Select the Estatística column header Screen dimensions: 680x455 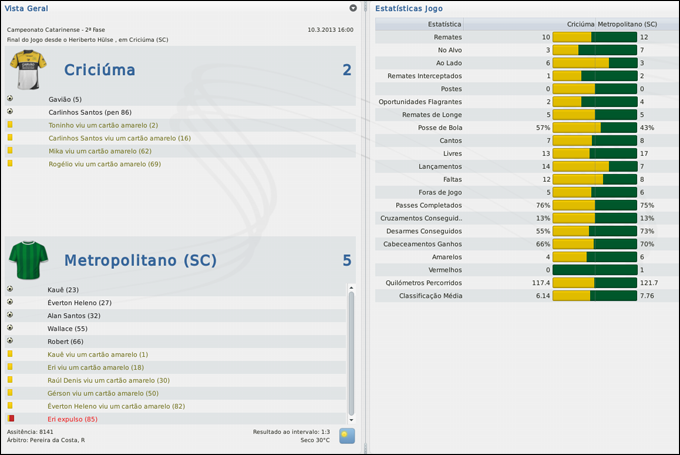tap(444, 24)
